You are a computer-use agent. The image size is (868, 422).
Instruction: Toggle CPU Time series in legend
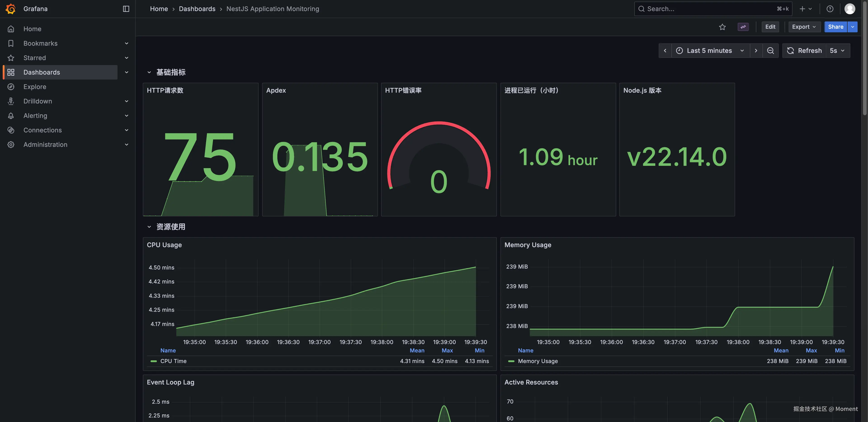point(173,361)
